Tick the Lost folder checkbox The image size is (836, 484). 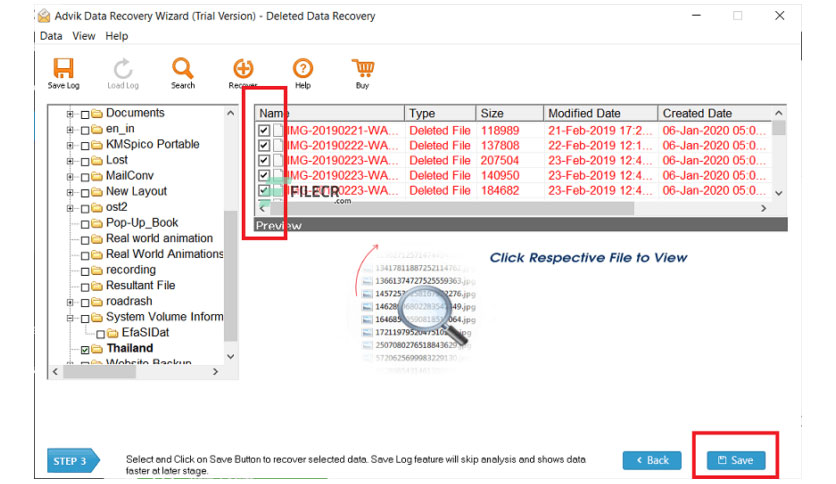[85, 162]
